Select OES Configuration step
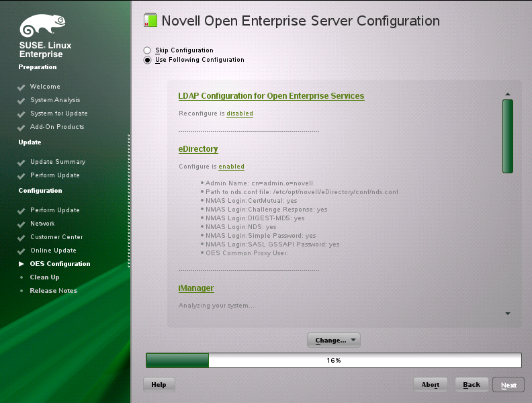532x403 pixels. pyautogui.click(x=60, y=263)
